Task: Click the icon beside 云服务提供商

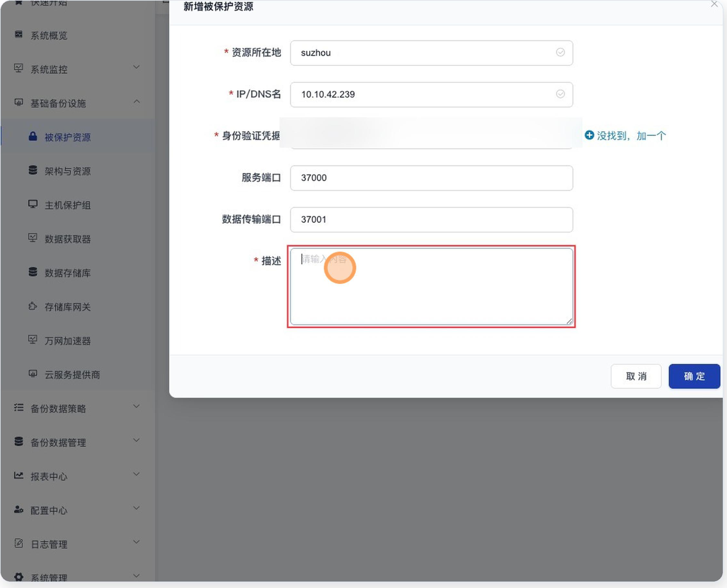Action: [32, 373]
